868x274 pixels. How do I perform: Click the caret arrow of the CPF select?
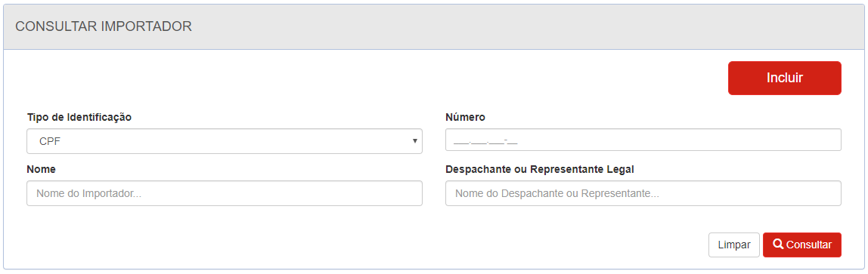tap(414, 141)
